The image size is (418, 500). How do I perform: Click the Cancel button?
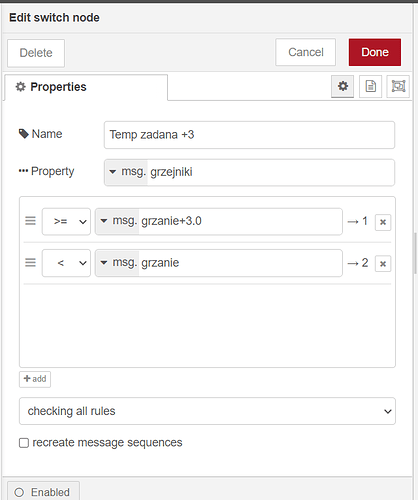[305, 52]
